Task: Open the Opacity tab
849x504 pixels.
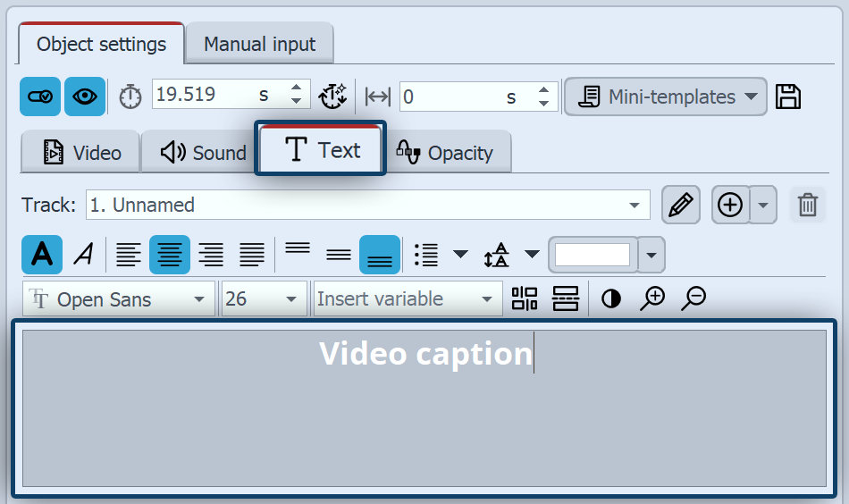Action: 447,153
